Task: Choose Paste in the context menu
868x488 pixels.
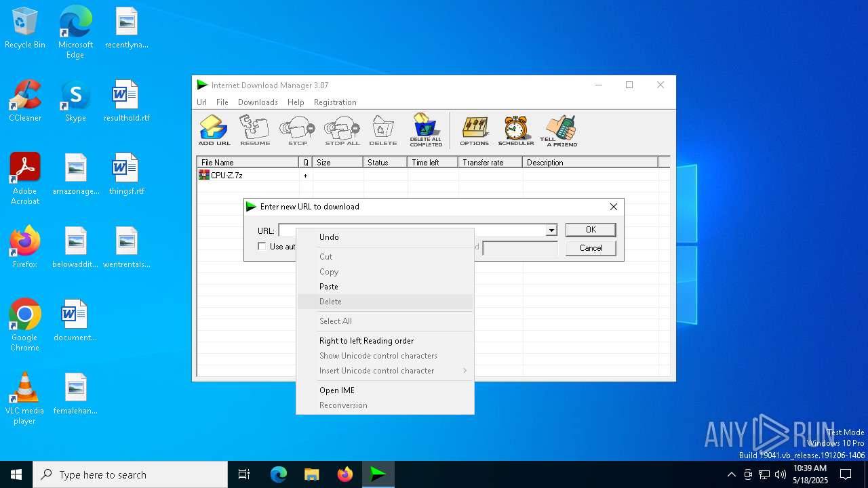Action: [385, 287]
